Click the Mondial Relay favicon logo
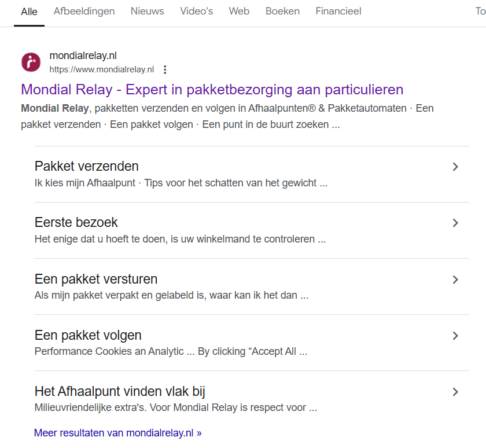The width and height of the screenshot is (486, 448). 31,62
